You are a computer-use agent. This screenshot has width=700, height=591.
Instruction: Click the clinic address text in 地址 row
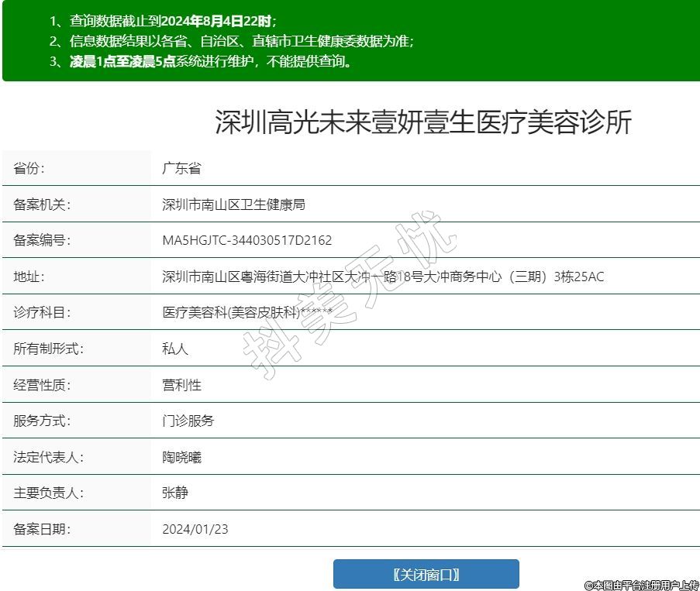pyautogui.click(x=382, y=277)
